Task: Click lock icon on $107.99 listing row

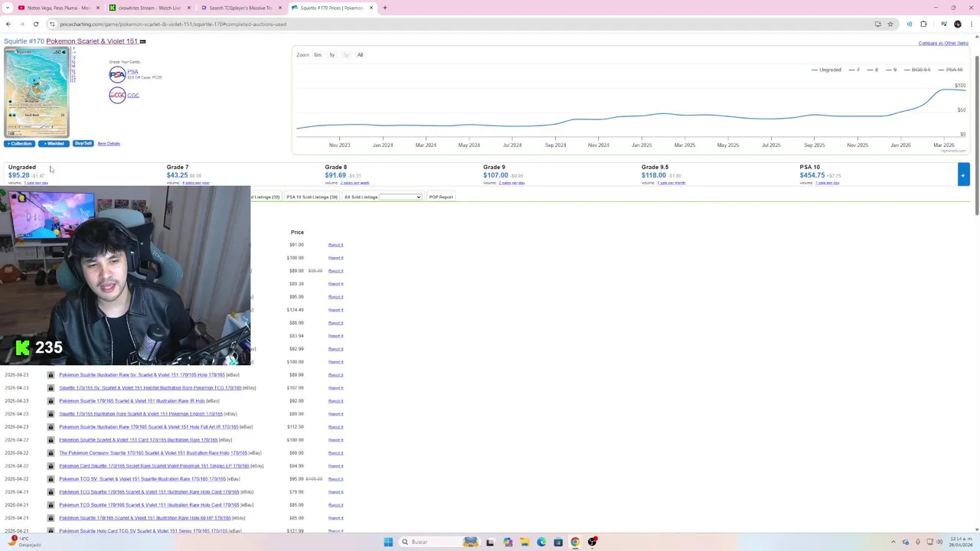Action: point(51,388)
